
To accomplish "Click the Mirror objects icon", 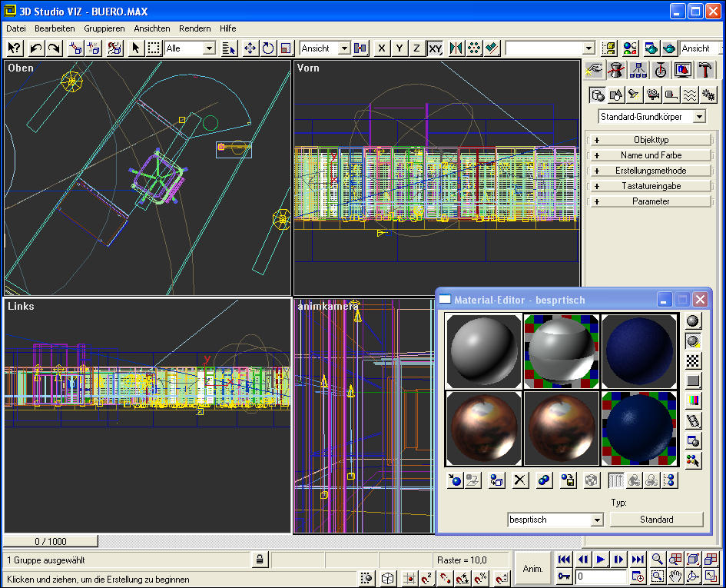I will pos(456,48).
